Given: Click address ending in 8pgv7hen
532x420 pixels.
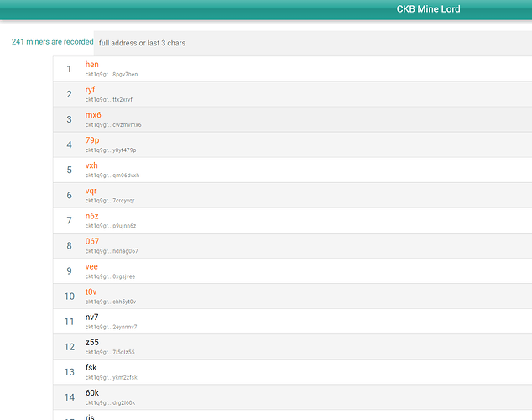Looking at the screenshot, I should click(x=112, y=75).
